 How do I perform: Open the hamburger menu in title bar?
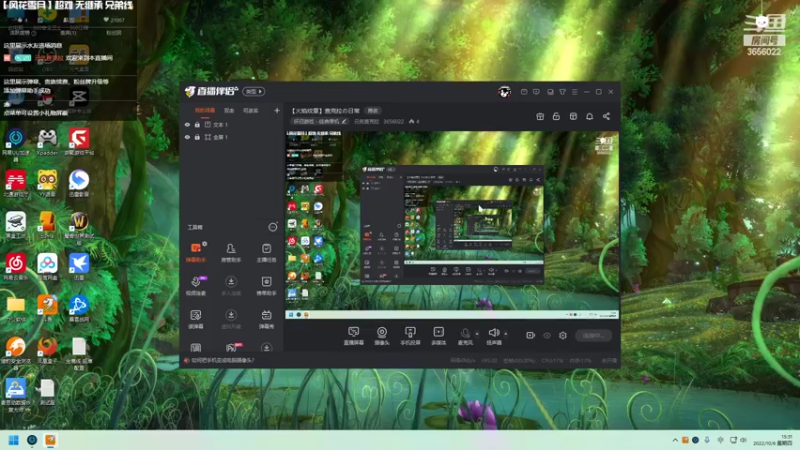(574, 92)
